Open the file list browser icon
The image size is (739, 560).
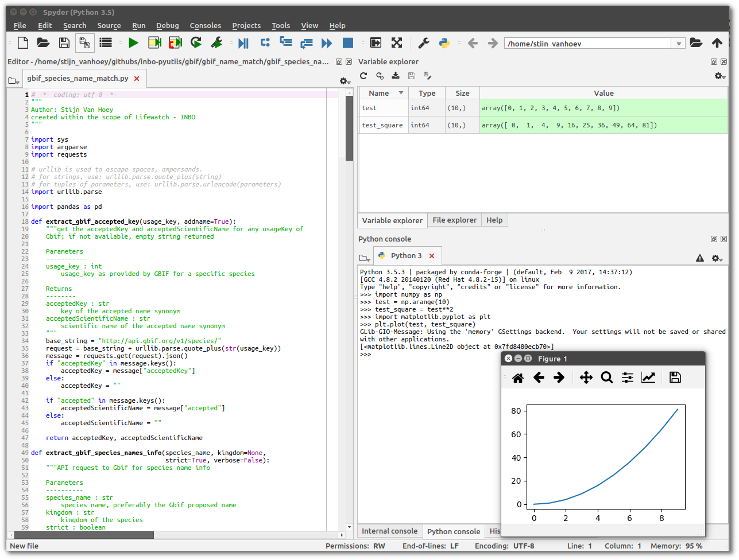click(106, 42)
